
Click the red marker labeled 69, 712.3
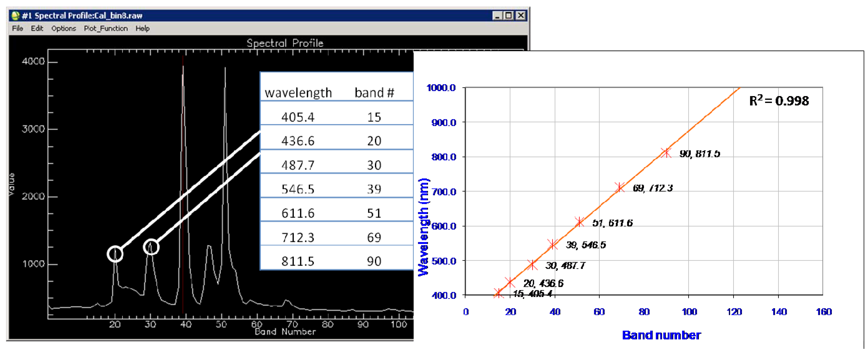point(619,187)
